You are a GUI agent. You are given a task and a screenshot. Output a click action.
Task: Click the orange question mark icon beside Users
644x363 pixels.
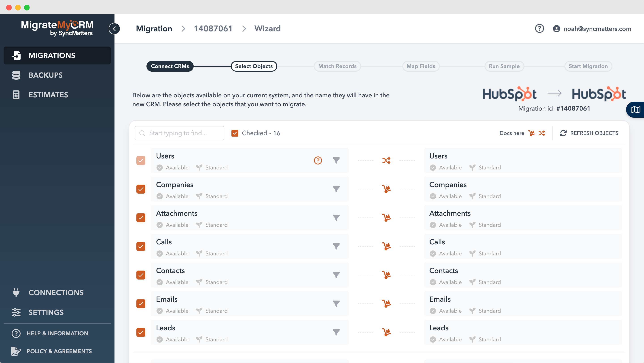coord(318,160)
